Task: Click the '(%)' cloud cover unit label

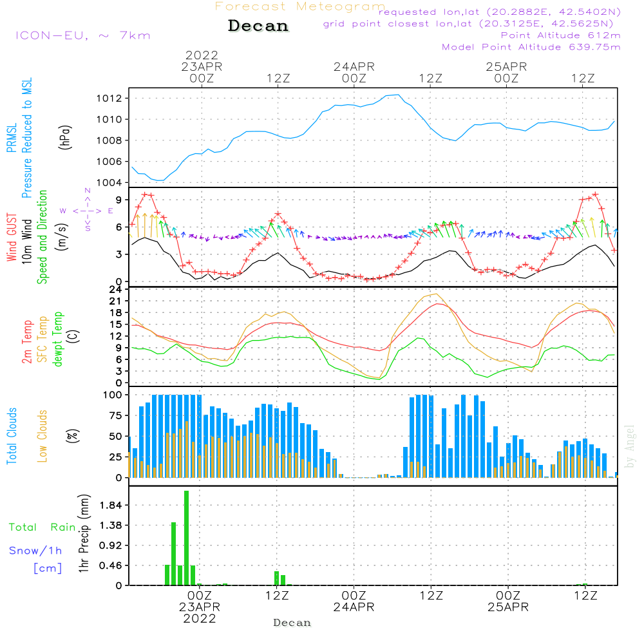Action: (73, 436)
